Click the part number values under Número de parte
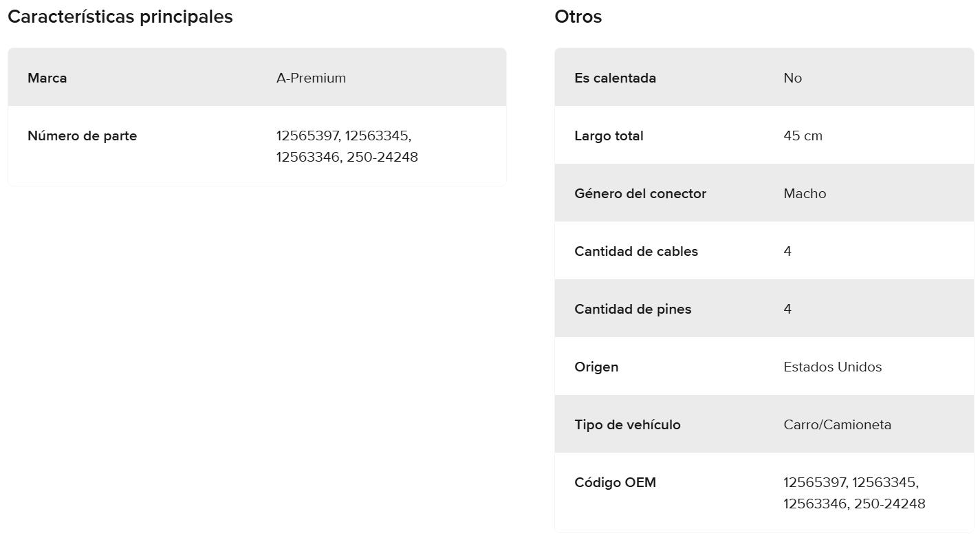 347,146
